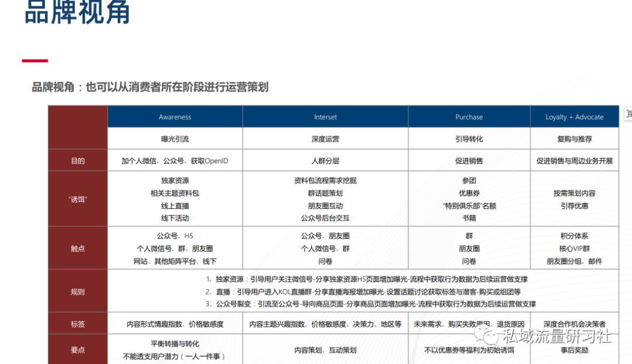Click the 人群分层 cell
Screen dimensions: 632x364
click(325, 161)
